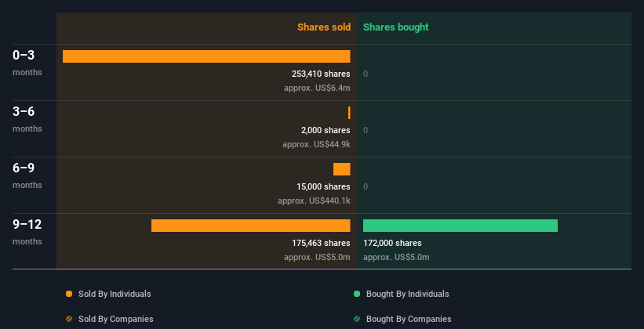Select the 2,000 shares value
Image resolution: width=644 pixels, height=329 pixels.
326,130
